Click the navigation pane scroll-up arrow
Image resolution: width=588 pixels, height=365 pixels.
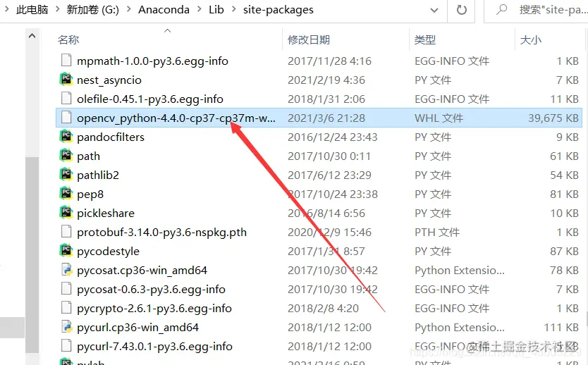pos(32,36)
